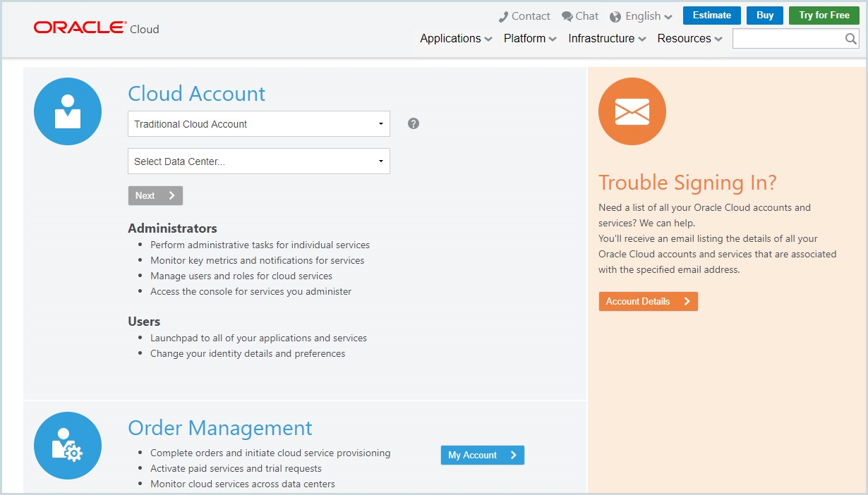The height and width of the screenshot is (495, 868).
Task: Expand the Platform menu
Action: pyautogui.click(x=529, y=39)
